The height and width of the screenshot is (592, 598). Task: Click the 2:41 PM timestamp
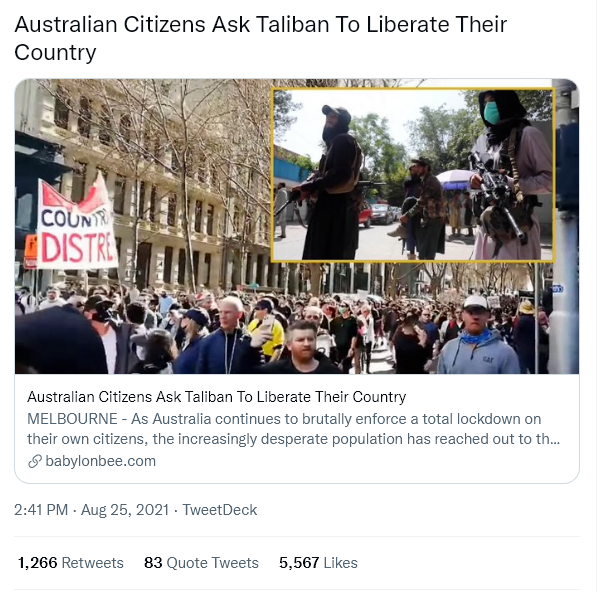[x=41, y=510]
